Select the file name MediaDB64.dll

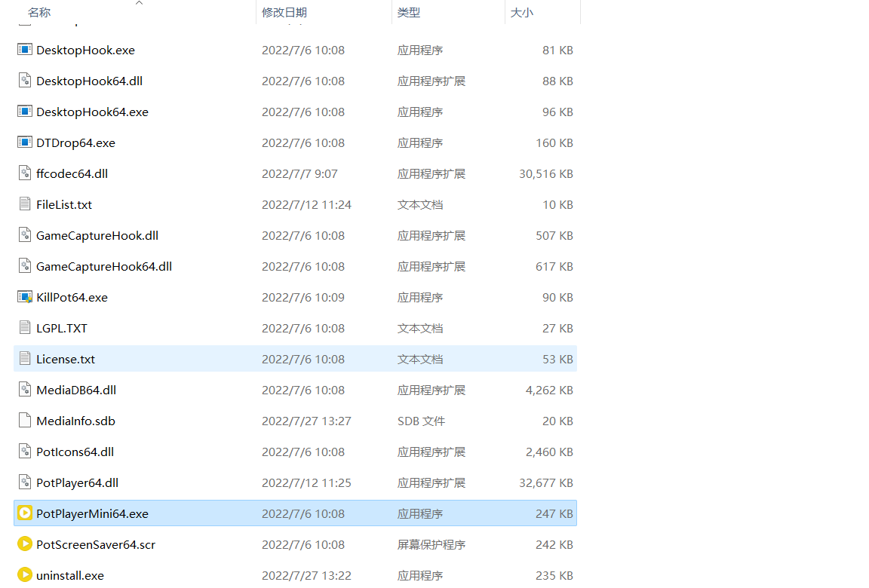(x=76, y=390)
